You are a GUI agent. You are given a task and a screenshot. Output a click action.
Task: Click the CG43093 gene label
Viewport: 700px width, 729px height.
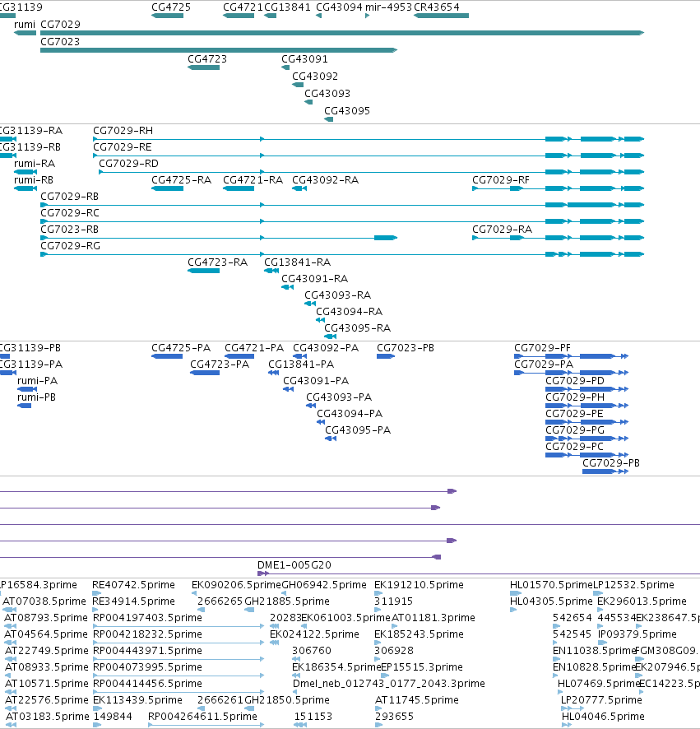[x=327, y=94]
